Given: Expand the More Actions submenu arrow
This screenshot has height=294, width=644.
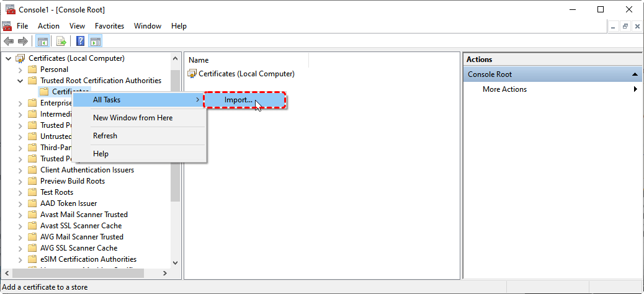Looking at the screenshot, I should coord(635,89).
